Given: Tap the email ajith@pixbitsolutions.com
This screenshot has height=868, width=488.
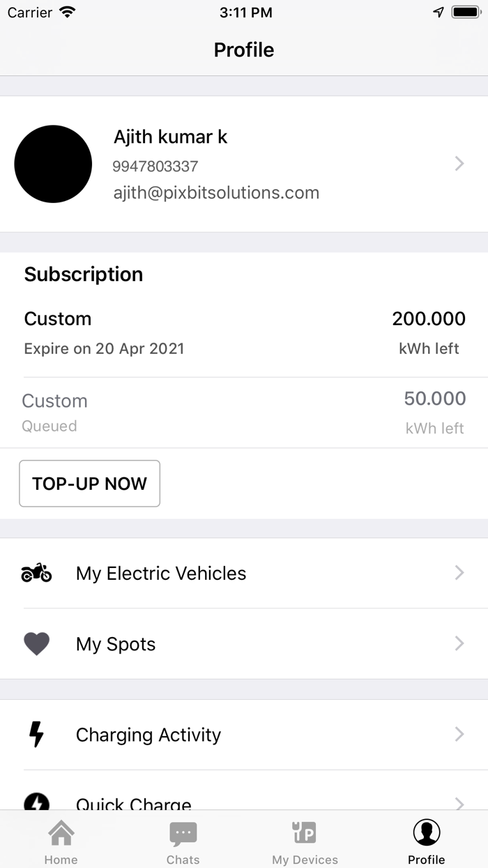Looking at the screenshot, I should click(216, 193).
